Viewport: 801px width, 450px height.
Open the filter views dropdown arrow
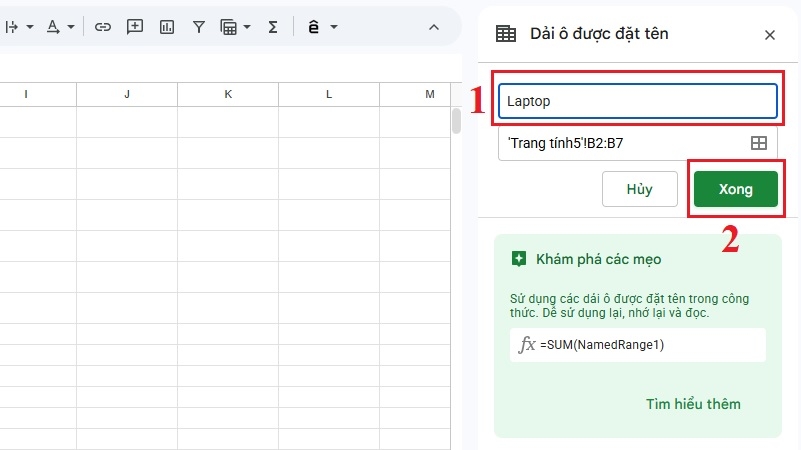click(247, 27)
